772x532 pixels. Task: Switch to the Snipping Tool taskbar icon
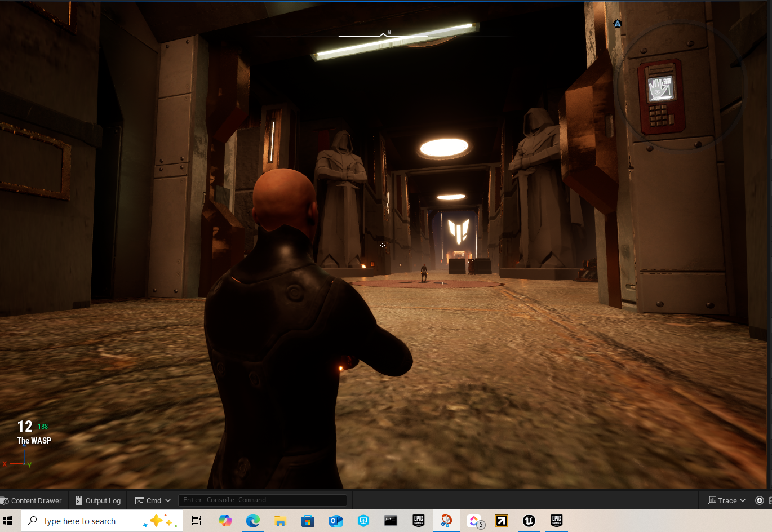446,521
